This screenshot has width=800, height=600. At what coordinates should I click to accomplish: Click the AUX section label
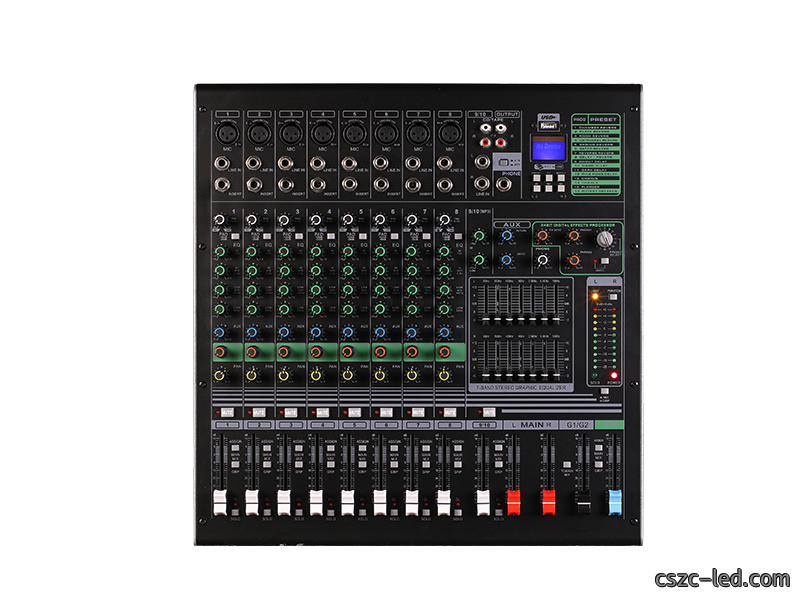point(512,224)
